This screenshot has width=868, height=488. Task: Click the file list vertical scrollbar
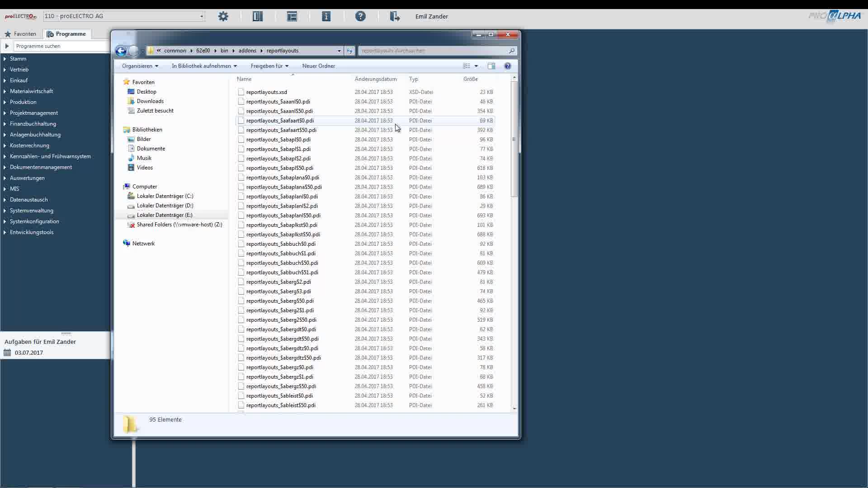pyautogui.click(x=514, y=139)
